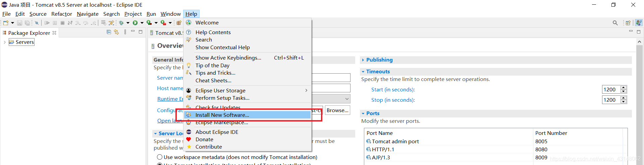Click the Browse... button

pyautogui.click(x=337, y=110)
